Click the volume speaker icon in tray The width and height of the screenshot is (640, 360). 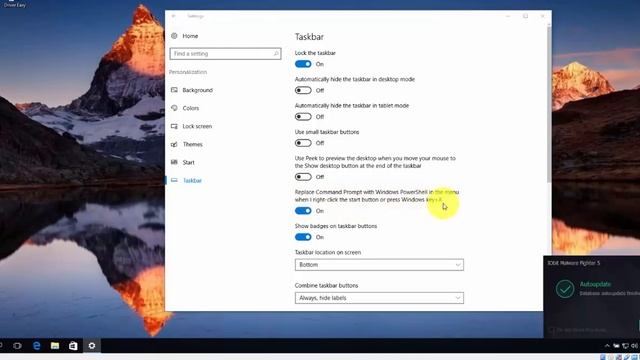coord(634,346)
